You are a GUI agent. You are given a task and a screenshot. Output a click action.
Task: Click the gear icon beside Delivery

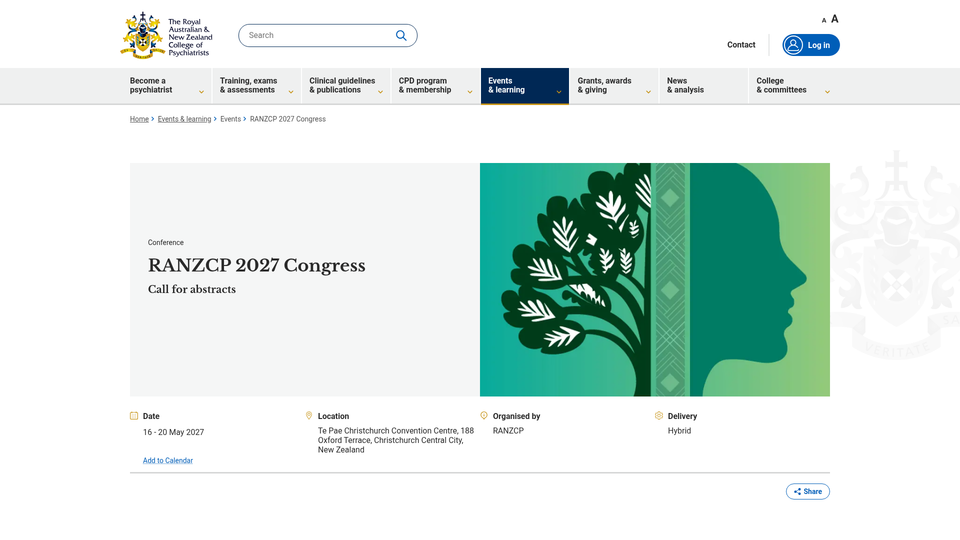point(659,416)
